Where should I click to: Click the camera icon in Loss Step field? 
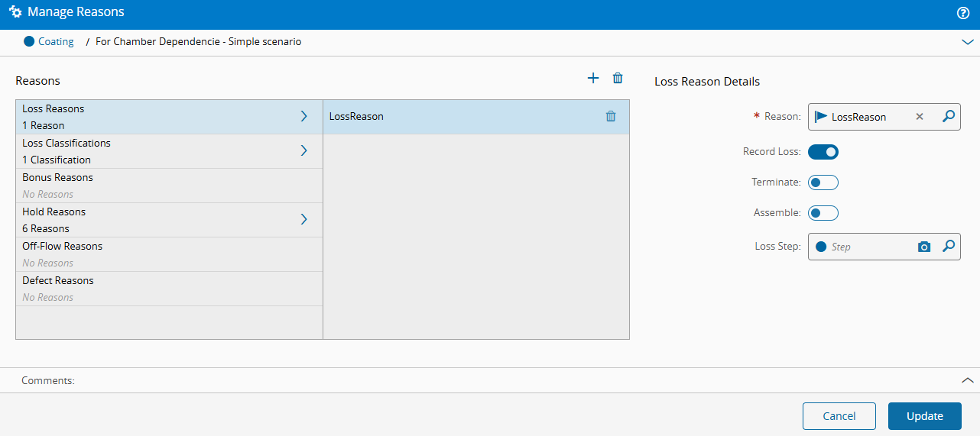924,247
